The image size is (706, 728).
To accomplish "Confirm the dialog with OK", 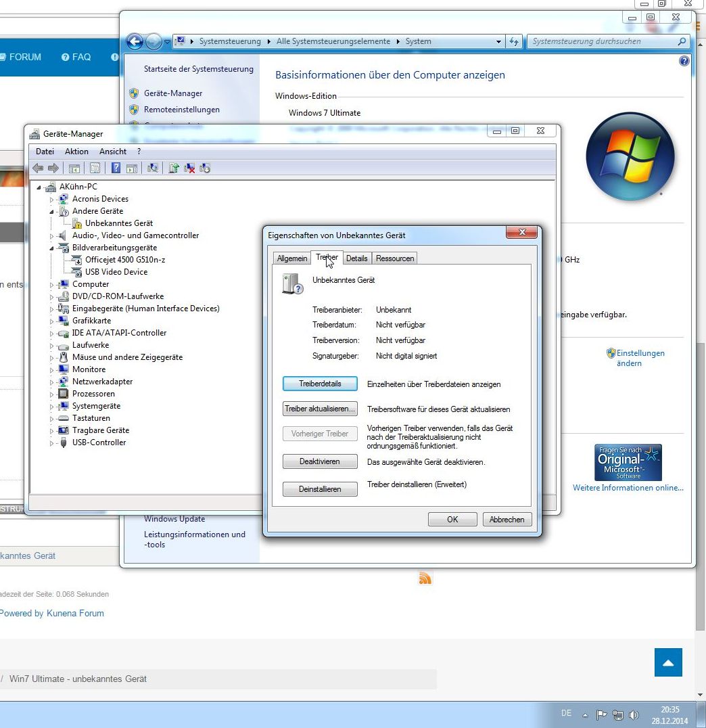I will coord(452,520).
